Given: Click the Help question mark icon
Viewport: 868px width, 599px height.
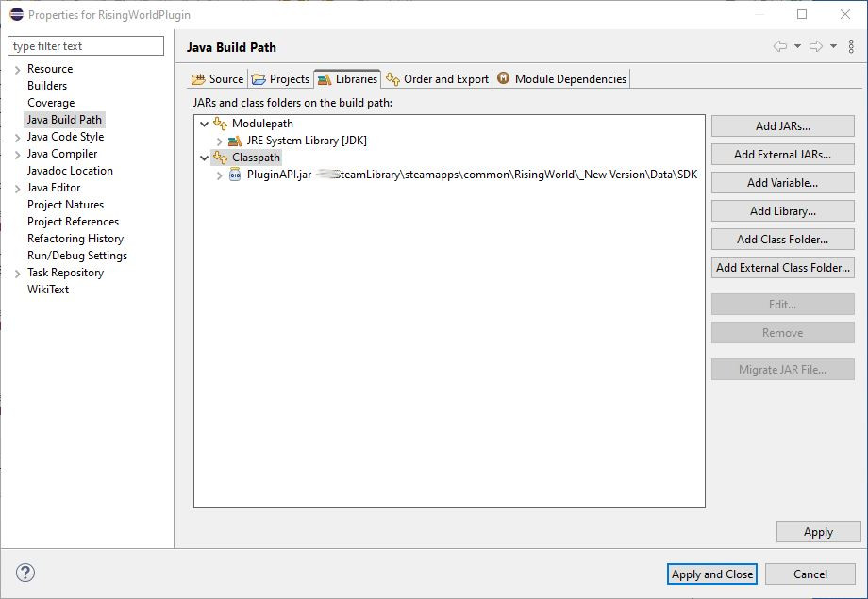Looking at the screenshot, I should pos(25,573).
